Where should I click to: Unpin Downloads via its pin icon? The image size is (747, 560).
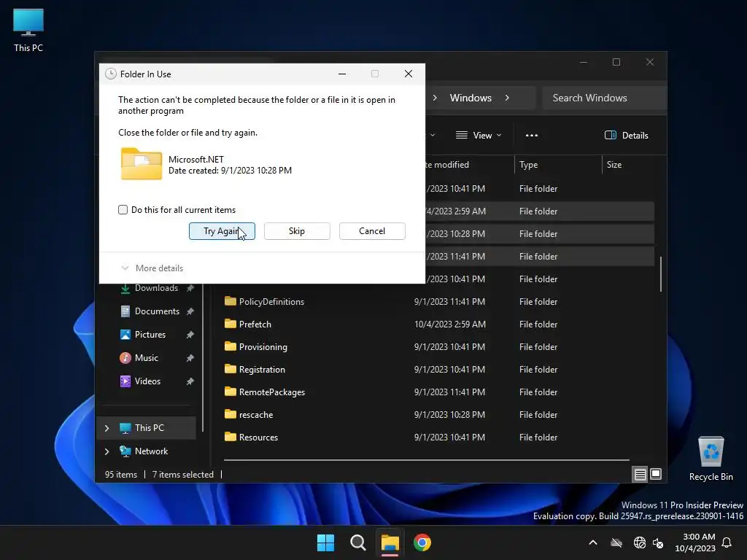[190, 288]
